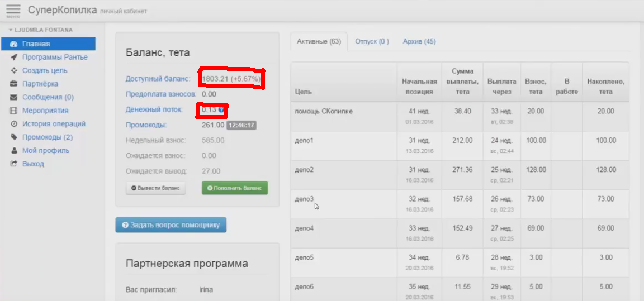Click the info icon beside Денежный поток

(x=221, y=110)
